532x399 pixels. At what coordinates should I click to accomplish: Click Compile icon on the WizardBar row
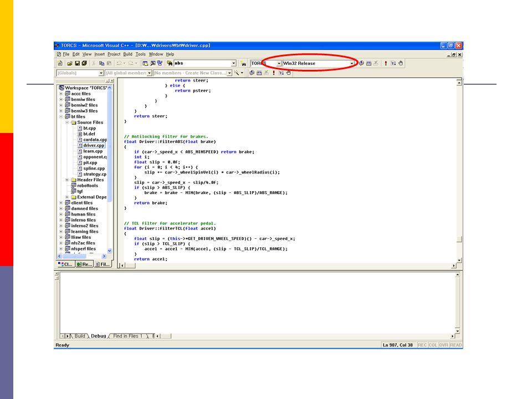[252, 73]
